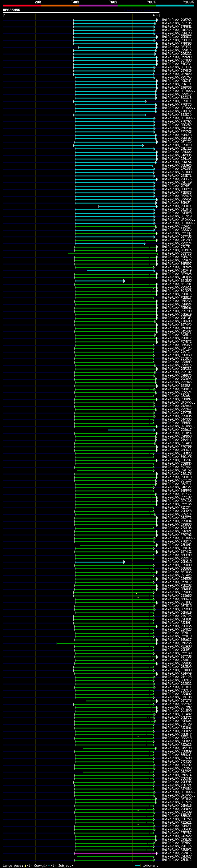
Task: Select the UniRef100_Q9LKY8 label
Action: pyautogui.click(x=177, y=511)
